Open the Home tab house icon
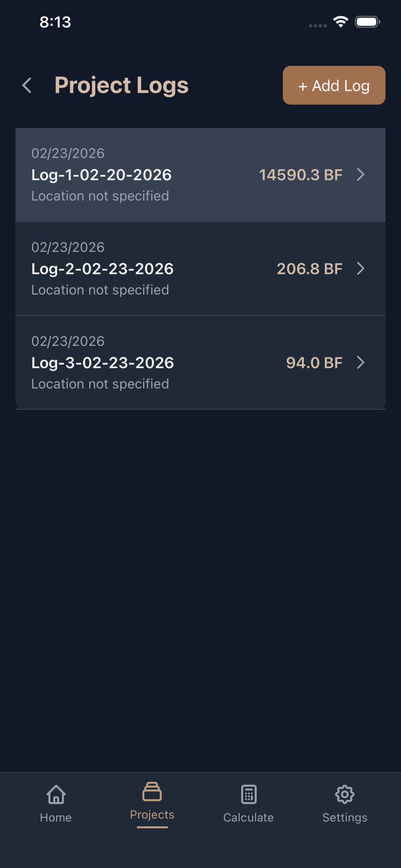Viewport: 401px width, 868px height. [x=56, y=794]
